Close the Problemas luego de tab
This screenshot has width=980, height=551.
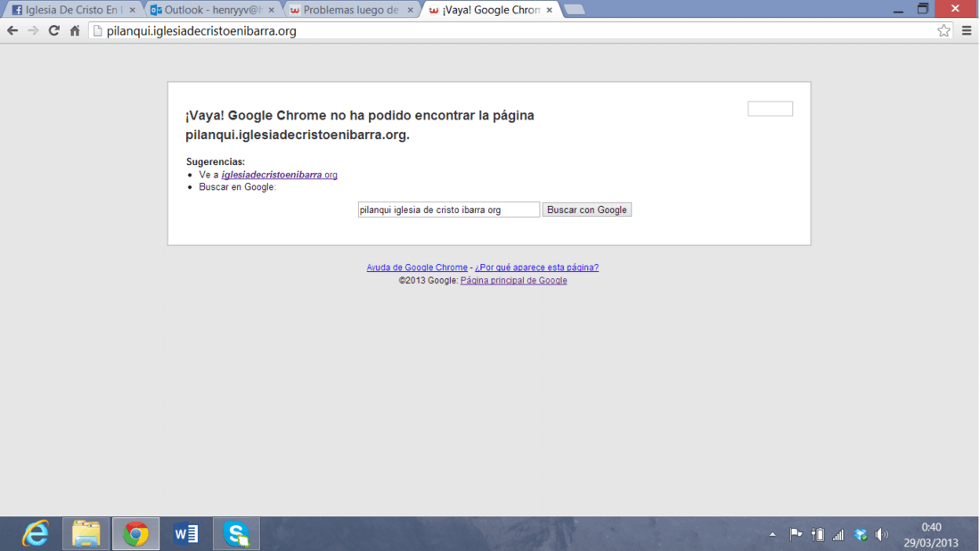click(x=410, y=10)
